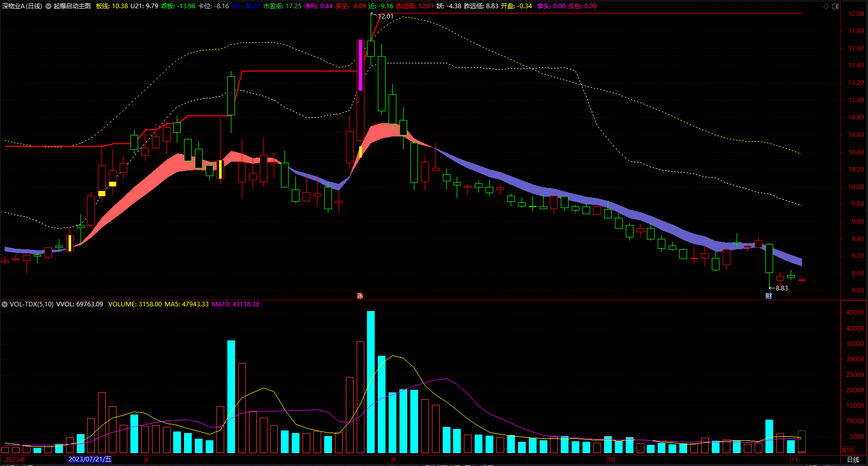Click the 反包: 0.00 value
The image size is (868, 466).
pos(582,6)
